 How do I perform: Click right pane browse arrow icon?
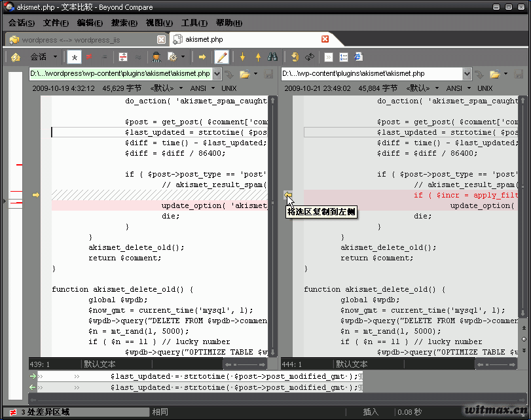(x=479, y=74)
